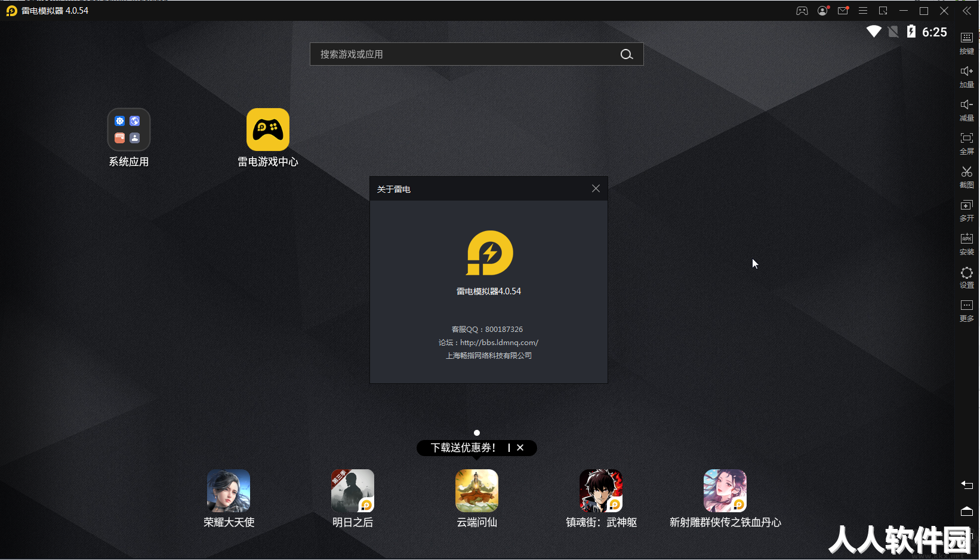The image size is (980, 560).
Task: Click the battery charging status icon
Action: [911, 32]
